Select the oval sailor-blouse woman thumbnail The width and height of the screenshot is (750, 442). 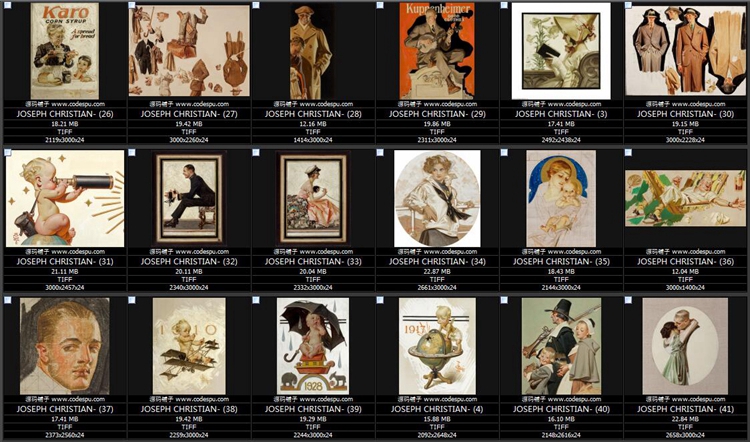(x=437, y=198)
